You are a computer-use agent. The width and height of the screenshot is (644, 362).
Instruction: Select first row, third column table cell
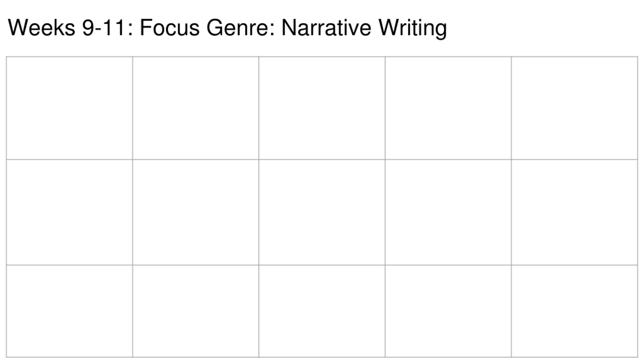pos(322,108)
